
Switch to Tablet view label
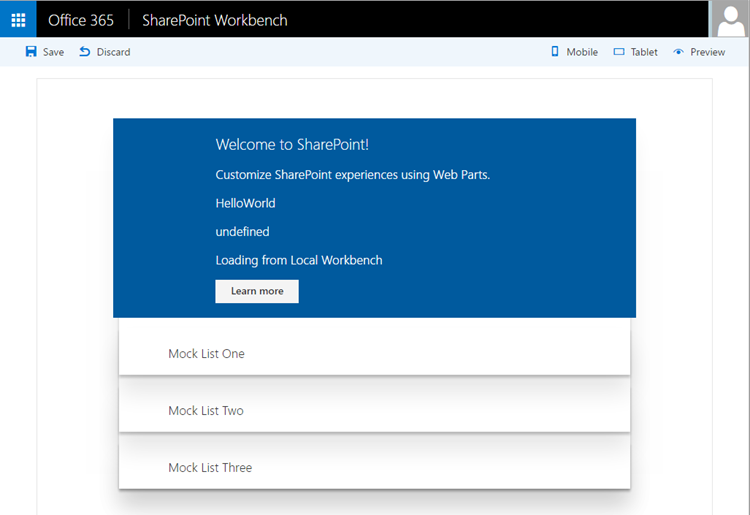click(644, 52)
